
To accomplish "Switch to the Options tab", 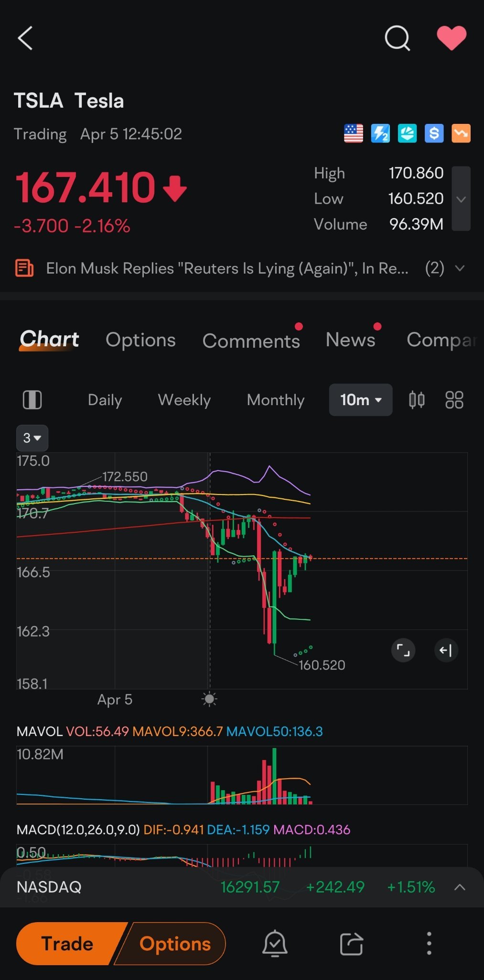I will 140,340.
